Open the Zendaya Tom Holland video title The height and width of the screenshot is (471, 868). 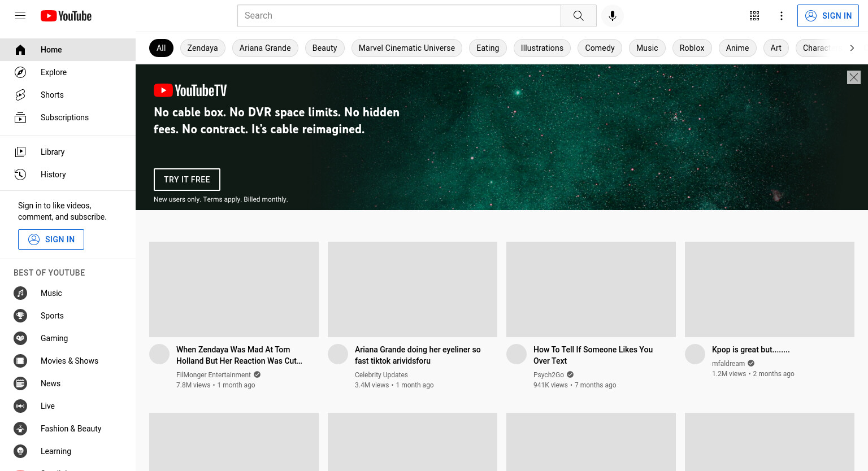(x=239, y=355)
